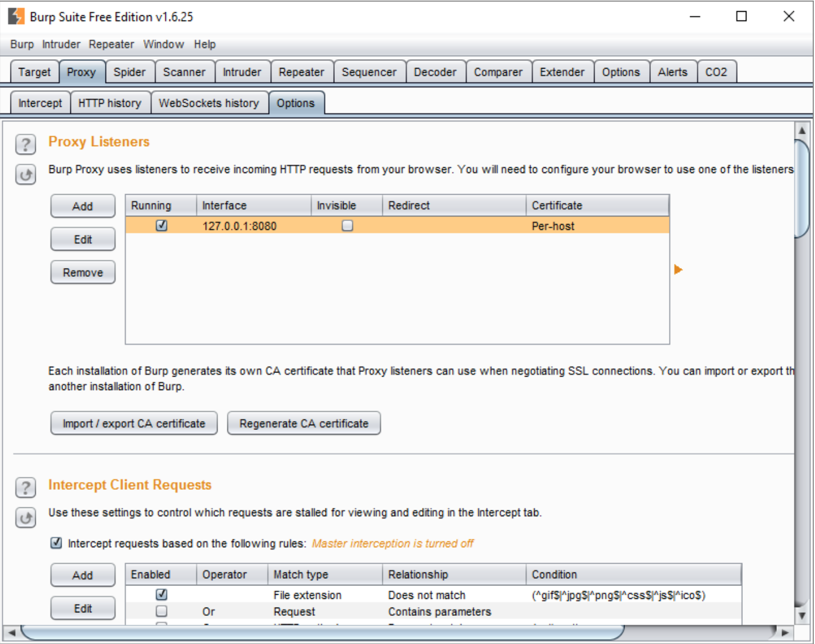Click vertical scrollbar up arrow
This screenshot has height=644, width=815.
pos(802,130)
